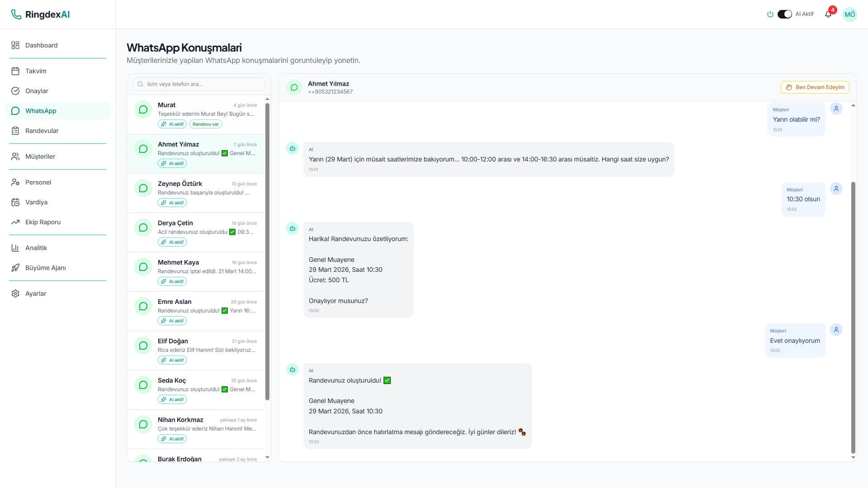This screenshot has width=868, height=488.
Task: Select the Randevular clipboard icon
Action: tap(15, 131)
